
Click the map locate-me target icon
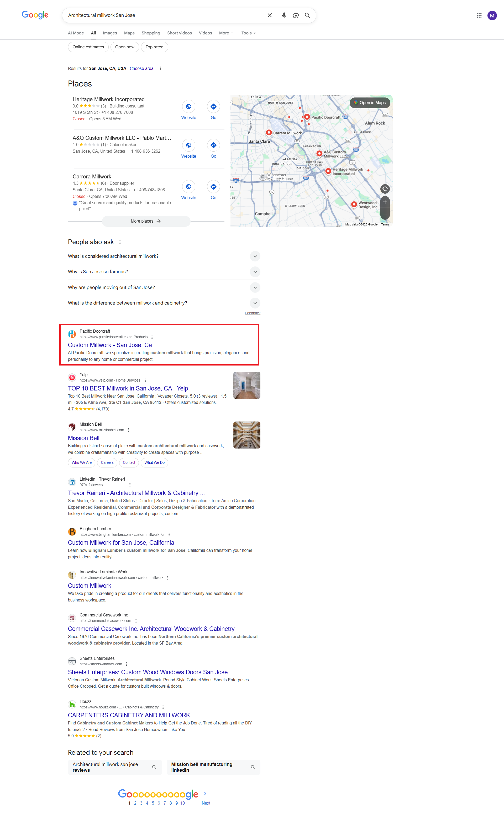click(x=385, y=189)
